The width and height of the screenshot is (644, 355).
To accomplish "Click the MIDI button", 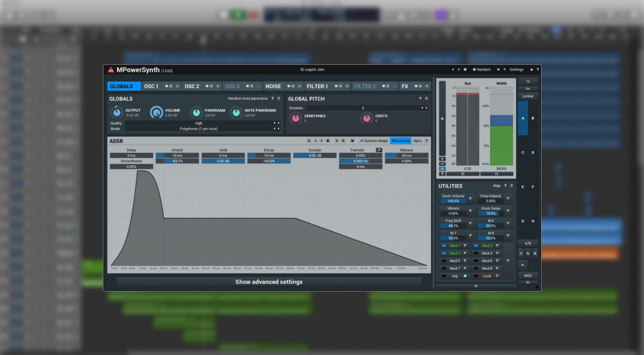I will [x=528, y=276].
